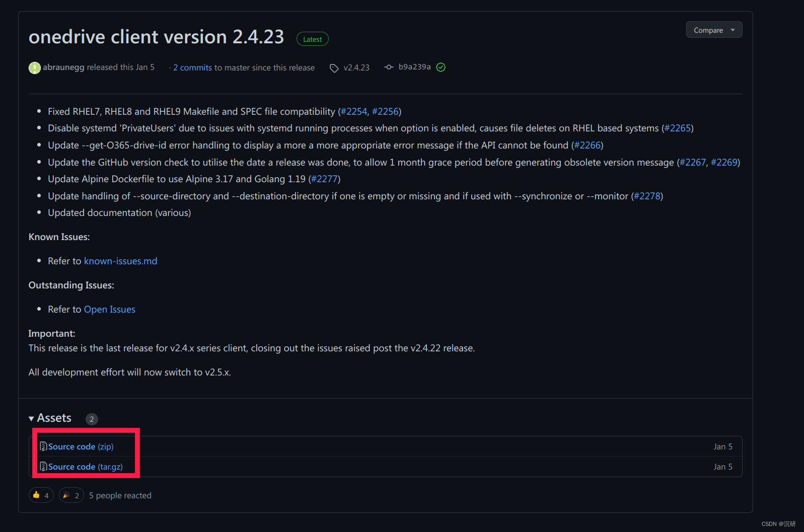The height and width of the screenshot is (532, 804).
Task: Open pull request #2265
Action: tap(678, 128)
